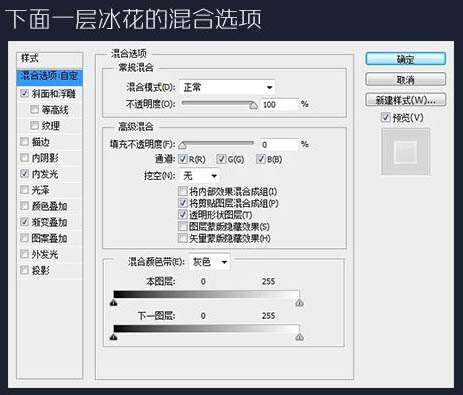Toggle the 预览 checkbox

[x=386, y=117]
